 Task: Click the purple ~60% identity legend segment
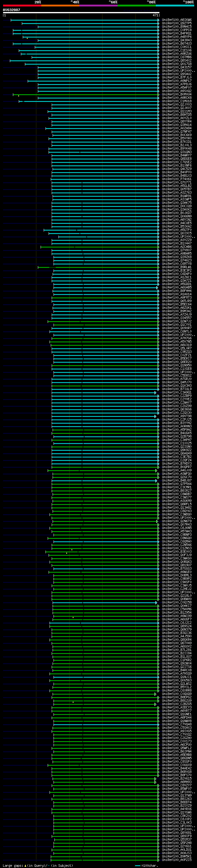click(99, 6)
